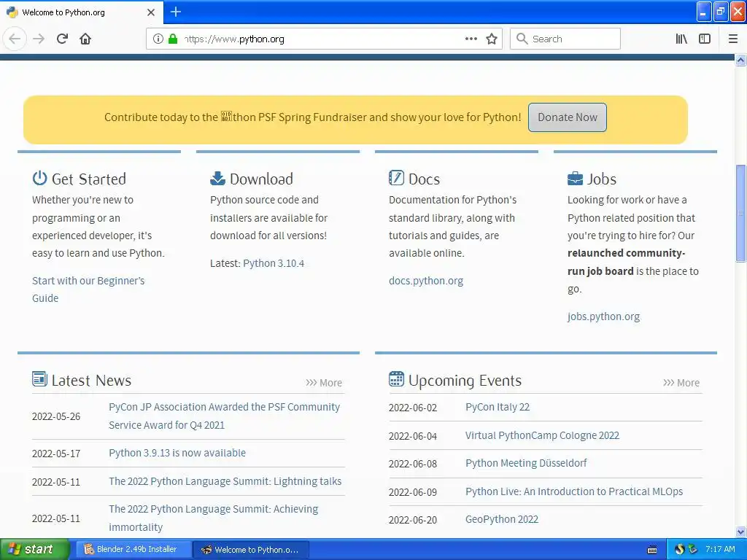Click the 2022-06-20 event date
The width and height of the screenshot is (747, 560).
tap(413, 520)
